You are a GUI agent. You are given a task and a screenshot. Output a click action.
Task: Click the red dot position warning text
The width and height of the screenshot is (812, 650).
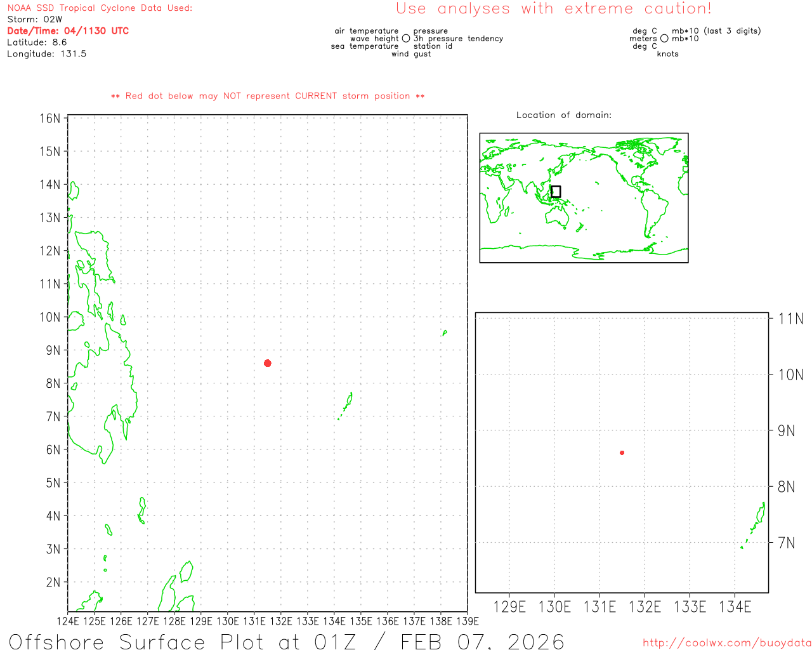[268, 96]
